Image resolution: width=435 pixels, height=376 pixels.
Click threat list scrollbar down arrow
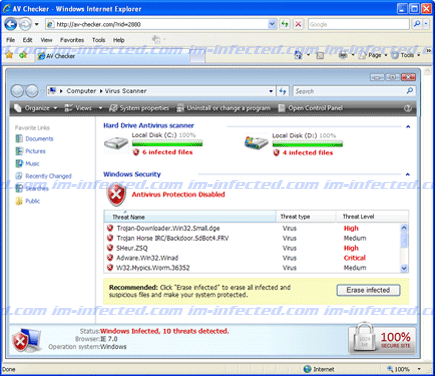click(404, 268)
